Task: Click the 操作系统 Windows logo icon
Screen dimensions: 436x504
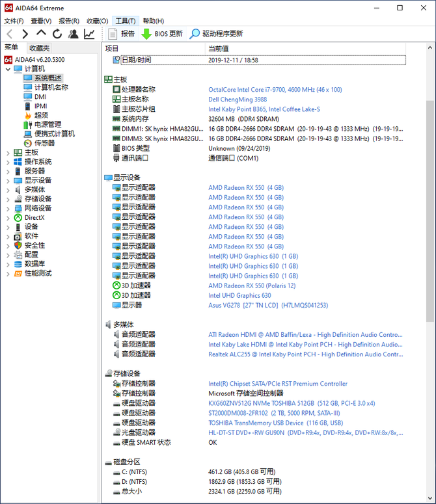Action: pos(18,162)
